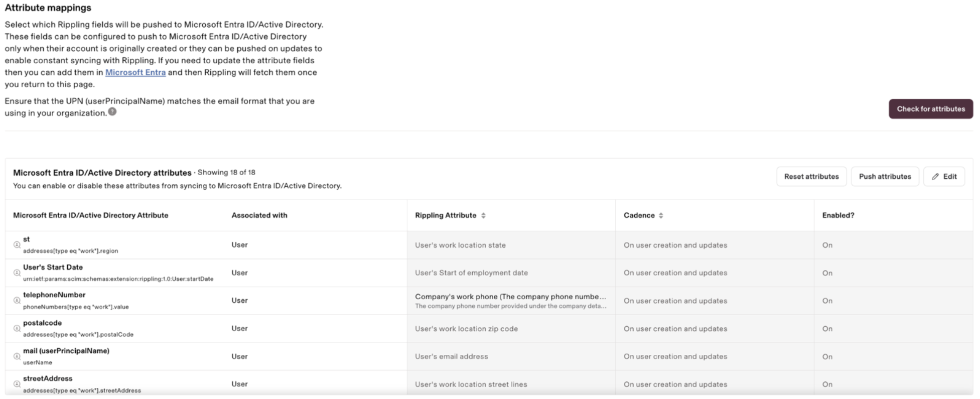
Task: Select the postalcode attribute name
Action: click(x=42, y=323)
